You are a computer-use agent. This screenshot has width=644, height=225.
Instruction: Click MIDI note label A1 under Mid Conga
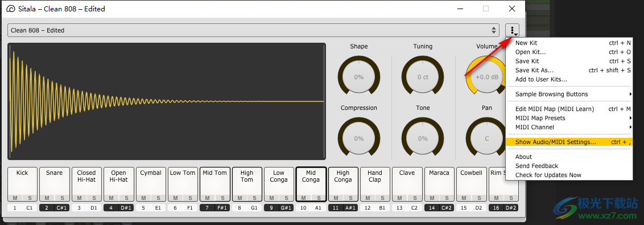(319, 208)
